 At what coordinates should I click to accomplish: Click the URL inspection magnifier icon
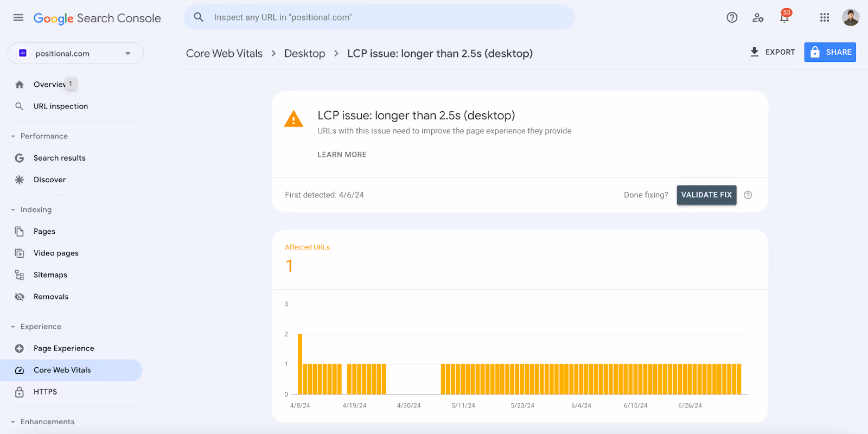click(20, 106)
